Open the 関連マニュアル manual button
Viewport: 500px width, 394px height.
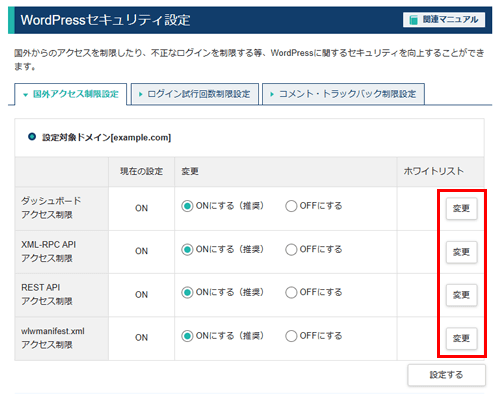tap(444, 20)
